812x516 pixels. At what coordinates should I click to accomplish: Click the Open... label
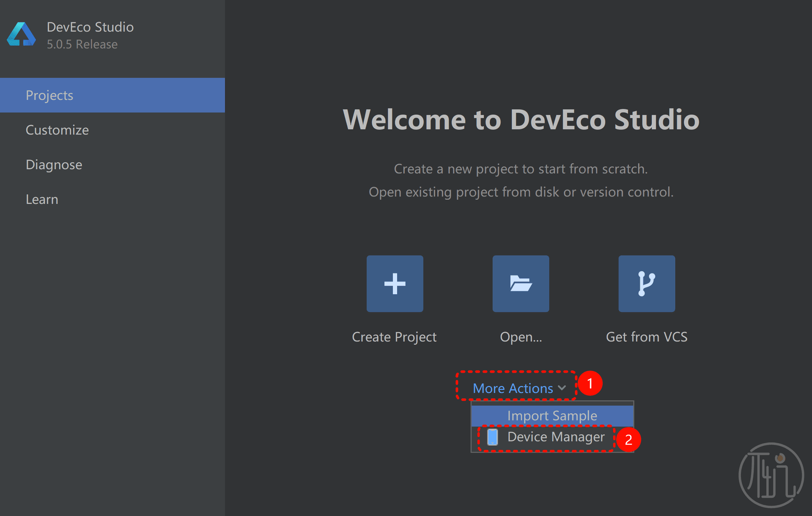click(x=521, y=337)
